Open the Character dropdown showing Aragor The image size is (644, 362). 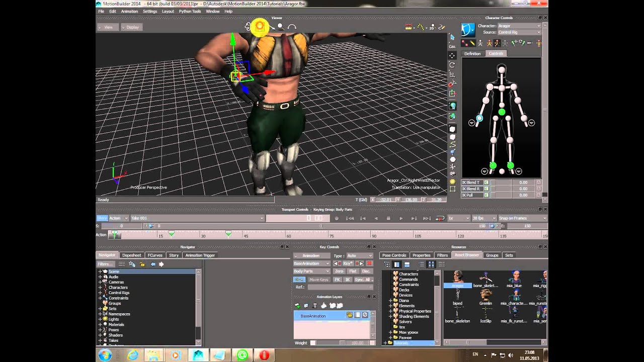[x=520, y=26]
